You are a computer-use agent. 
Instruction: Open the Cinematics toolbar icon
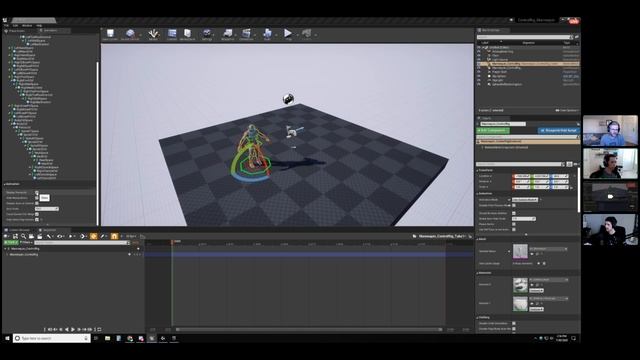coord(246,34)
